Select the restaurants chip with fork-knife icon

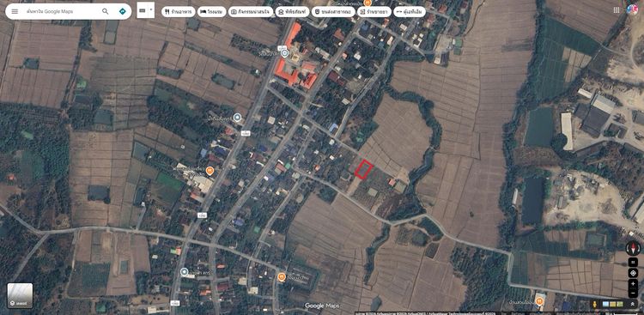pos(179,12)
